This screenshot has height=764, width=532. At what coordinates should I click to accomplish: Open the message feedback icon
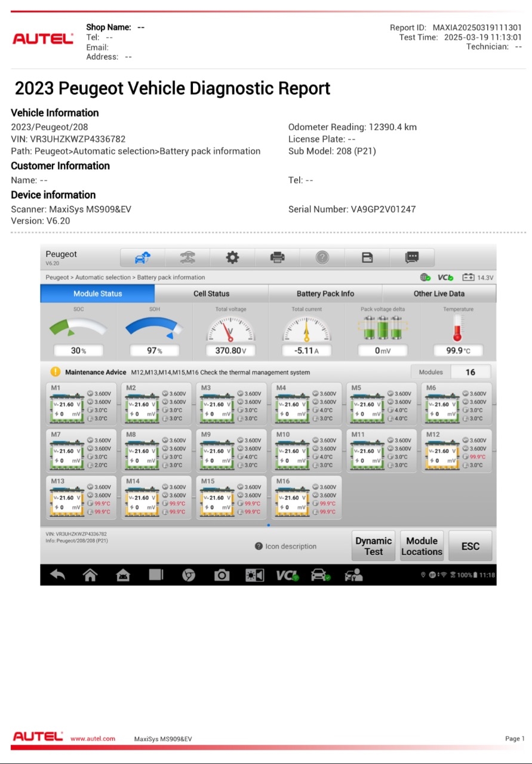pyautogui.click(x=412, y=258)
